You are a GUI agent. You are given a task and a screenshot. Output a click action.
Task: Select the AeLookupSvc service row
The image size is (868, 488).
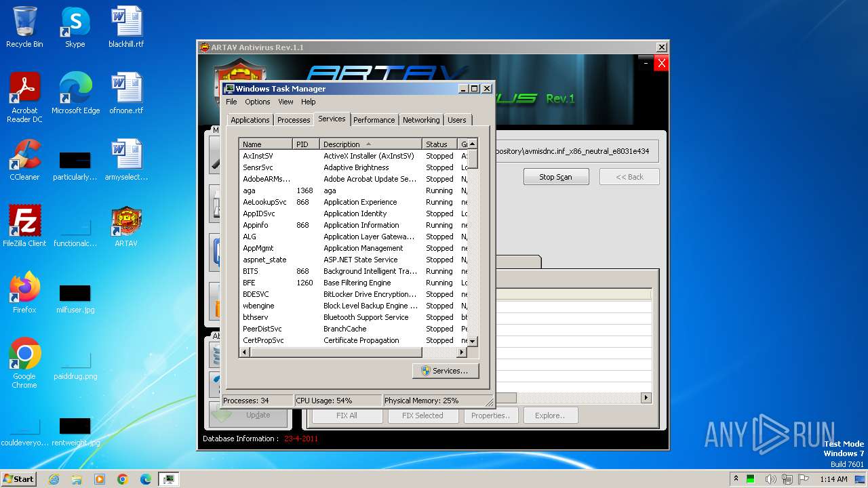pos(354,202)
